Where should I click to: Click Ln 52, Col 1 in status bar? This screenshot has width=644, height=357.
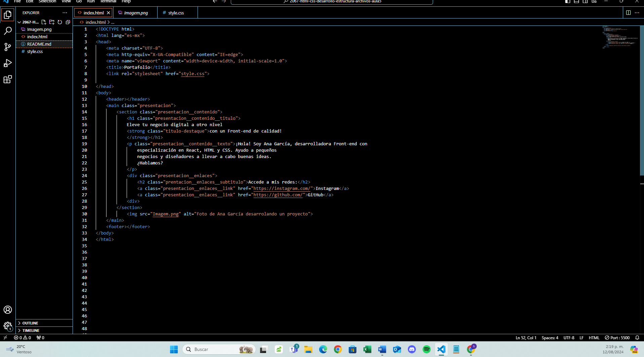[526, 338]
